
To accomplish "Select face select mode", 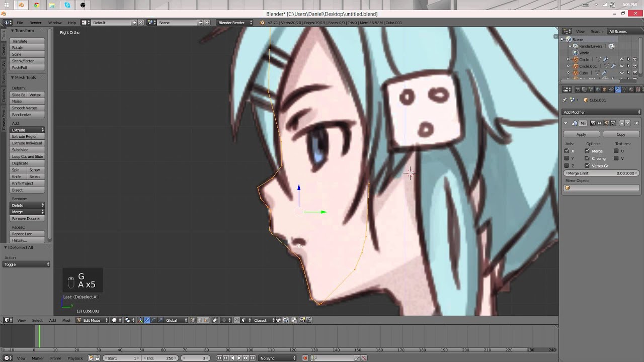I will click(x=206, y=320).
